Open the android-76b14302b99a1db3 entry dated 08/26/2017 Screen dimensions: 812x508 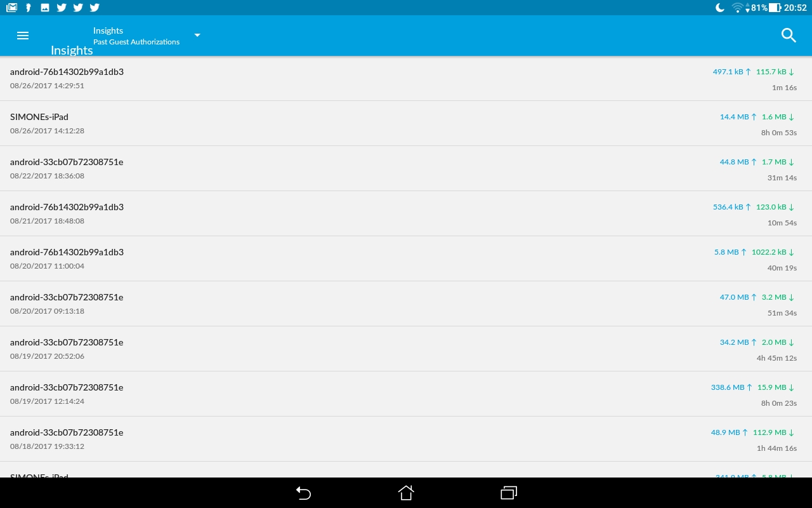tap(406, 79)
